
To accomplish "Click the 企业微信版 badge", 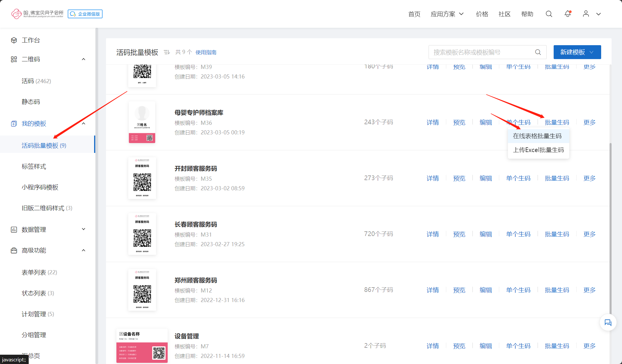I will 85,14.
